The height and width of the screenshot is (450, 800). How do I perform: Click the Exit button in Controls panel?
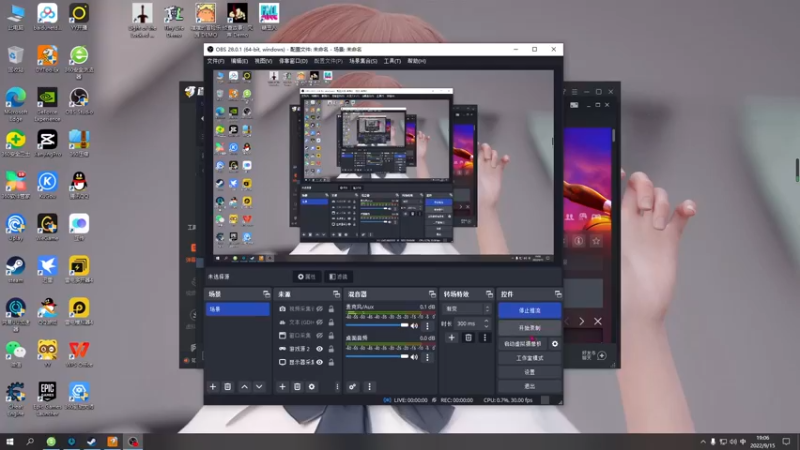(530, 386)
